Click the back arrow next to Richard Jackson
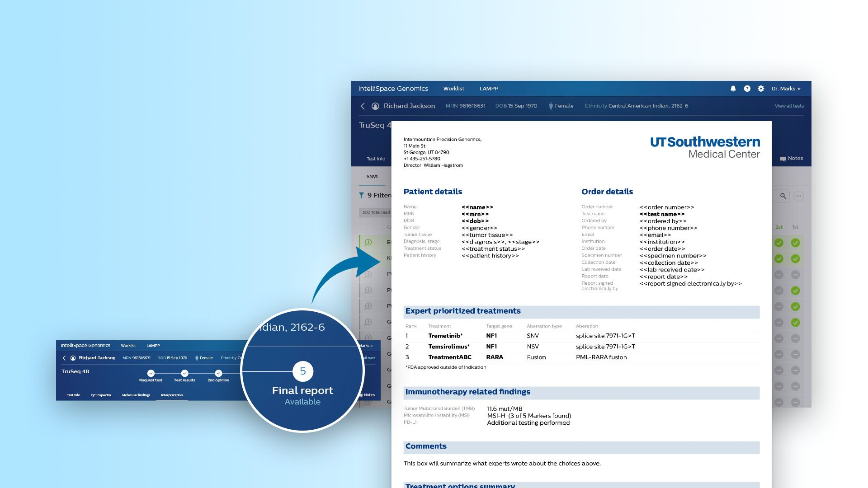The image size is (868, 488). point(362,106)
